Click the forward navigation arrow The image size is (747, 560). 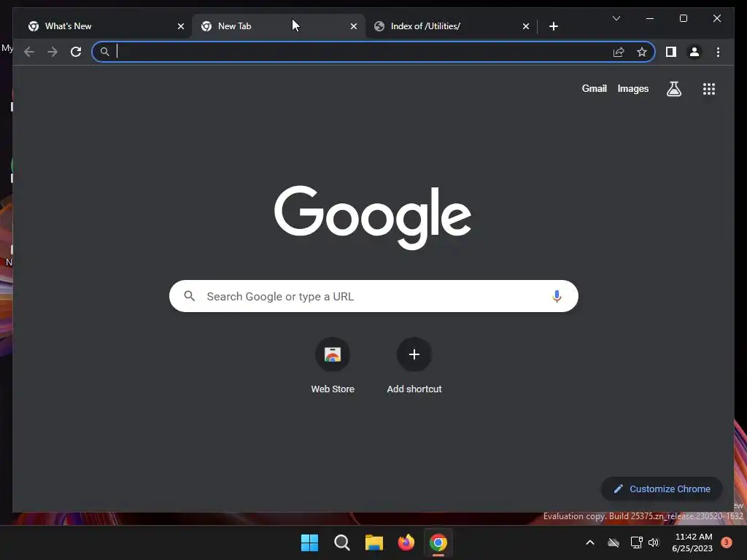pyautogui.click(x=53, y=52)
